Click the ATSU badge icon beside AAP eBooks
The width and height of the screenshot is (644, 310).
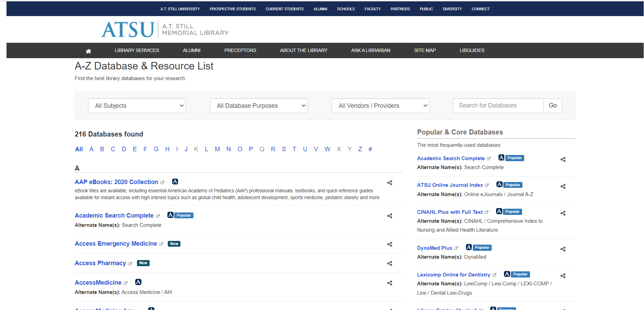(x=175, y=182)
